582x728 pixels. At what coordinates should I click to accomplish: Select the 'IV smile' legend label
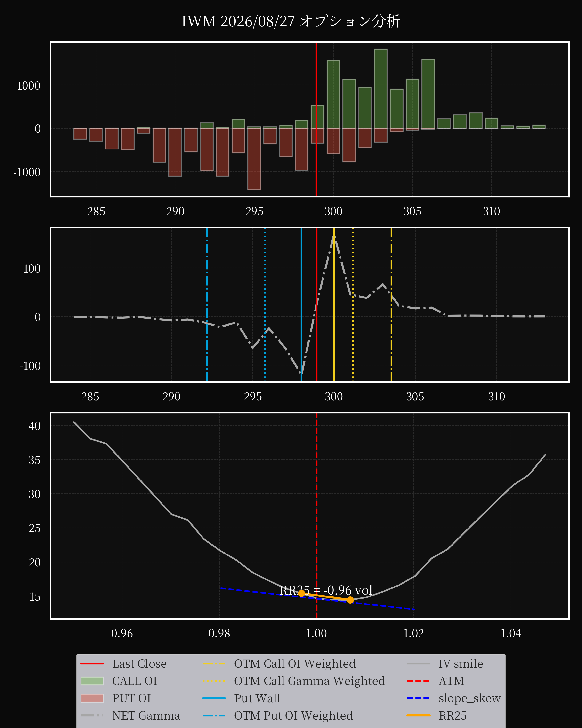tap(461, 664)
